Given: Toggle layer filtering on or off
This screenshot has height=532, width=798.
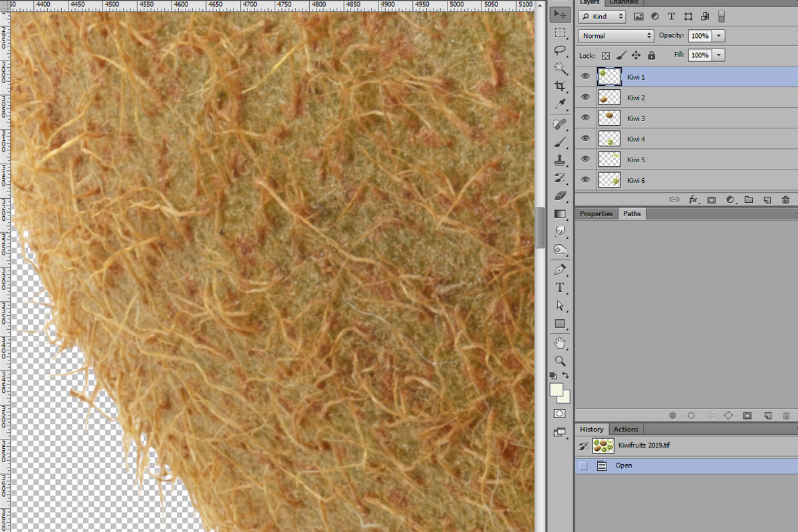Looking at the screenshot, I should click(722, 17).
